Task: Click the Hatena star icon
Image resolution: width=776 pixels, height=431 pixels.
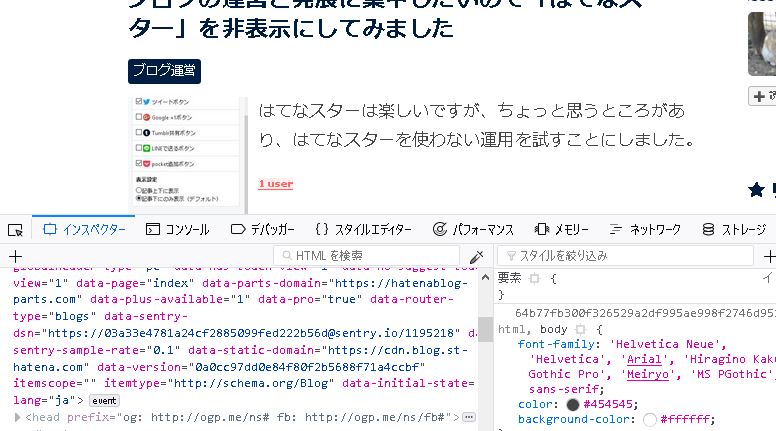Action: tap(756, 190)
